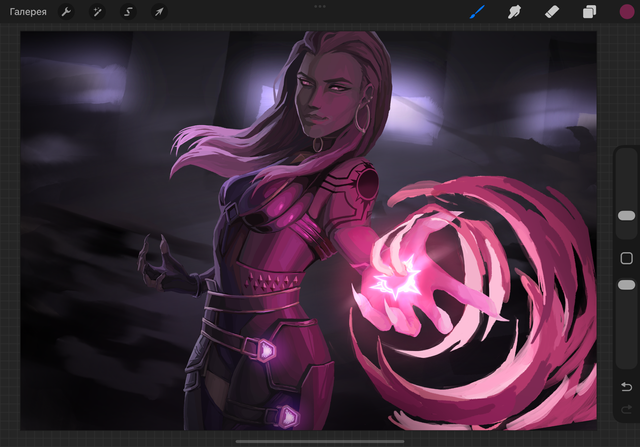Tap the glowing triangle on the belt
This screenshot has height=447, width=640.
point(268,350)
